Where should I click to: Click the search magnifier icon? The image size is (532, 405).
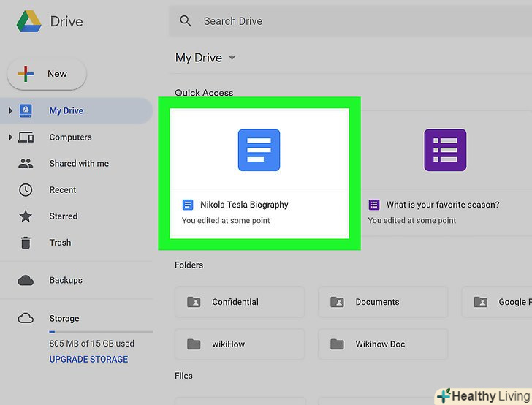coord(186,21)
